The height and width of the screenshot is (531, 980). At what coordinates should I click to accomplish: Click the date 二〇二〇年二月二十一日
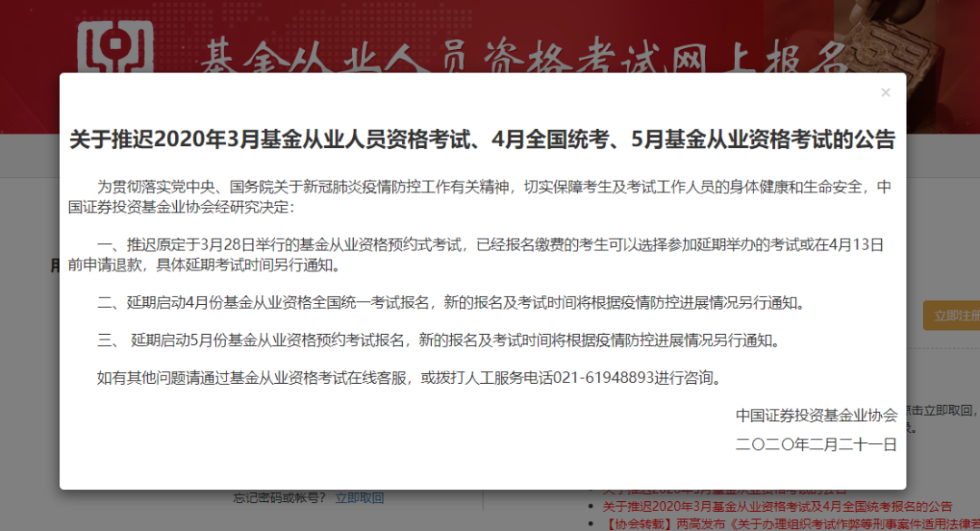(816, 444)
